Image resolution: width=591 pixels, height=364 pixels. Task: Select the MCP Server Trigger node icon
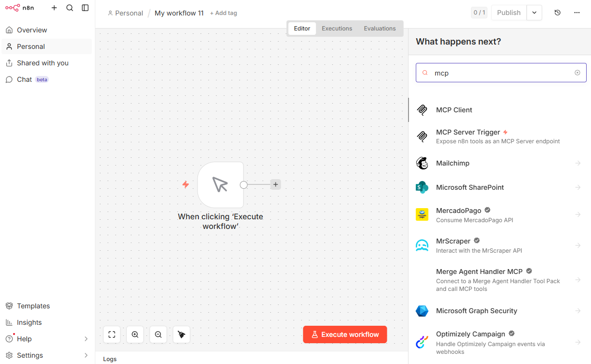tap(422, 136)
